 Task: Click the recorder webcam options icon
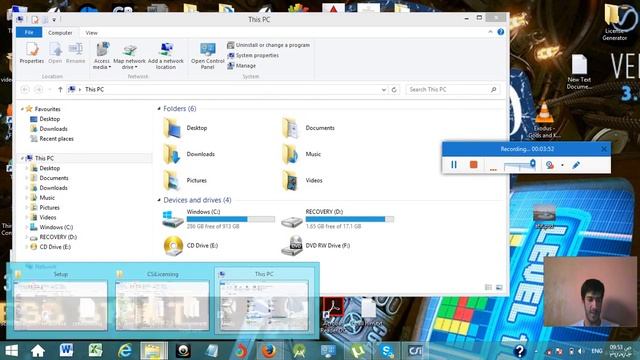[550, 165]
